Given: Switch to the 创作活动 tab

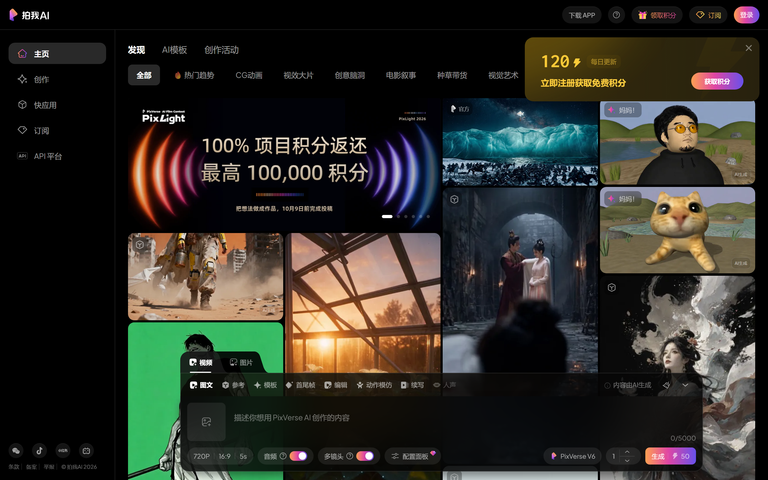Looking at the screenshot, I should [x=221, y=50].
